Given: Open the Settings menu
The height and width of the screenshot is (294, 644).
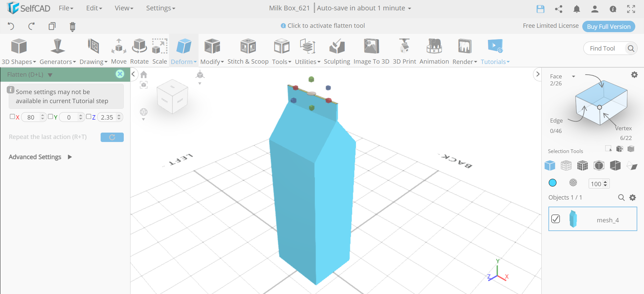Looking at the screenshot, I should pos(161,8).
